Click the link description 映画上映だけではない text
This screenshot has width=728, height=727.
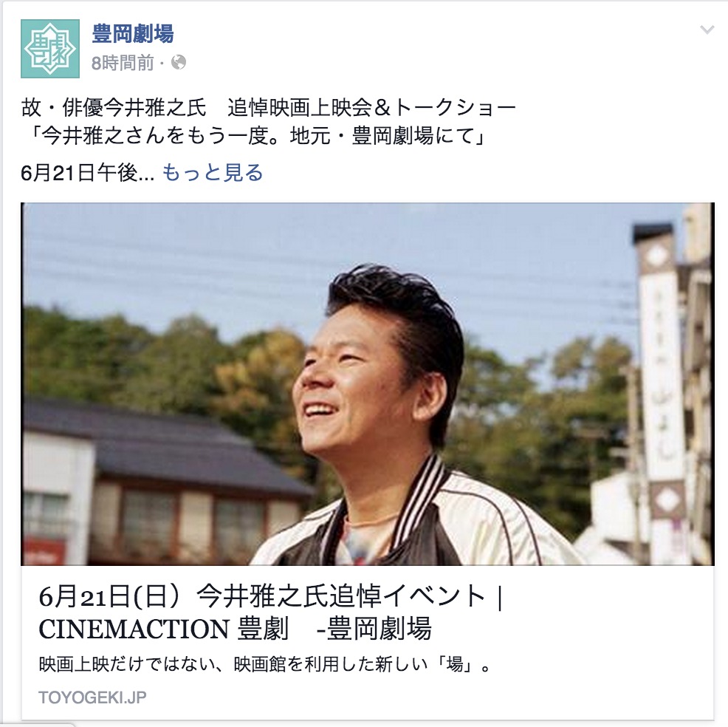click(x=265, y=665)
